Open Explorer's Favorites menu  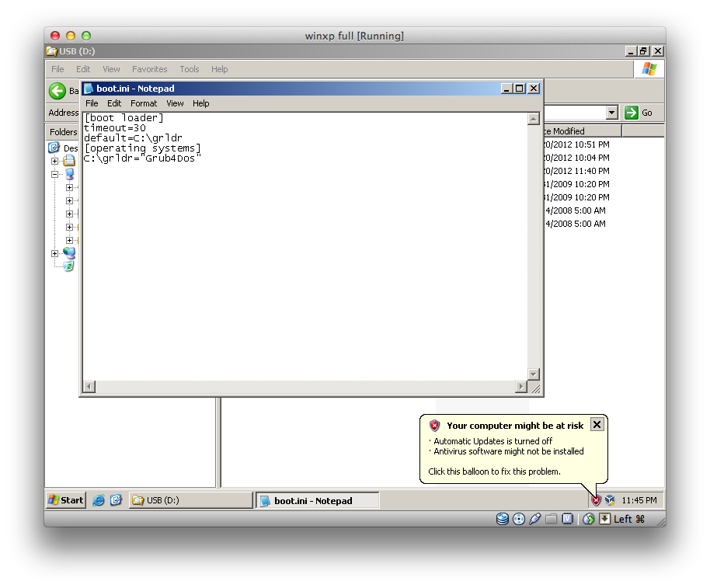(x=149, y=69)
